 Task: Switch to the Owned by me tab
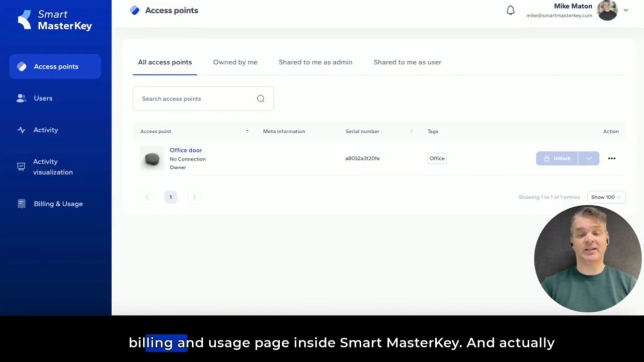235,62
